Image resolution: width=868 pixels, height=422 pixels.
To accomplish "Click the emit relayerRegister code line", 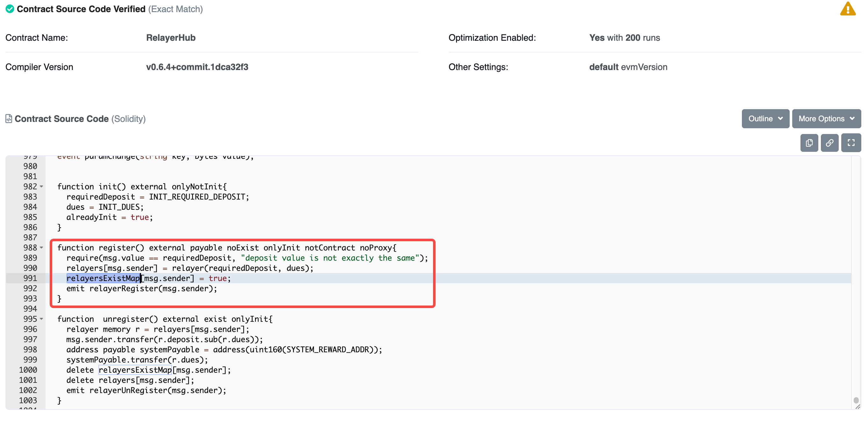I will (x=141, y=288).
